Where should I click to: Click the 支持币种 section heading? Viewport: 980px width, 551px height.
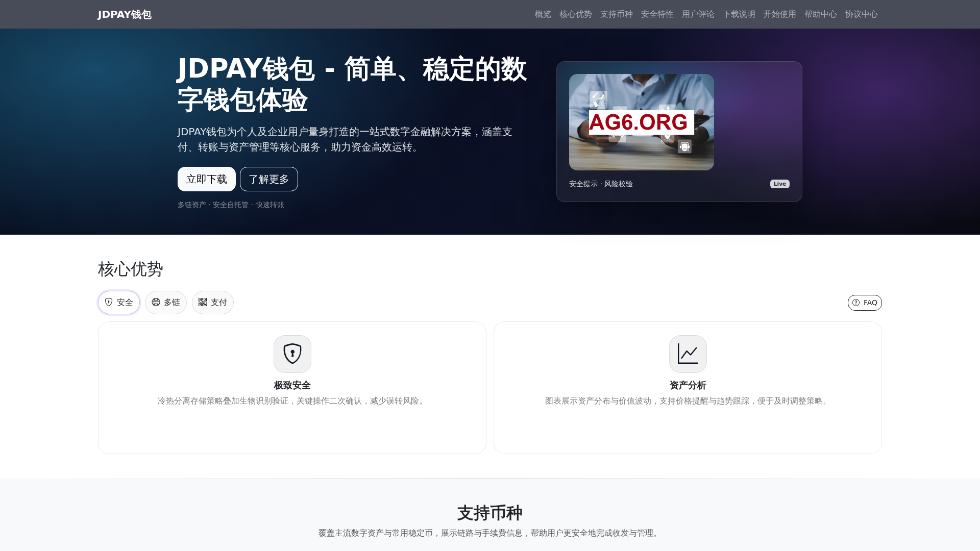coord(490,513)
